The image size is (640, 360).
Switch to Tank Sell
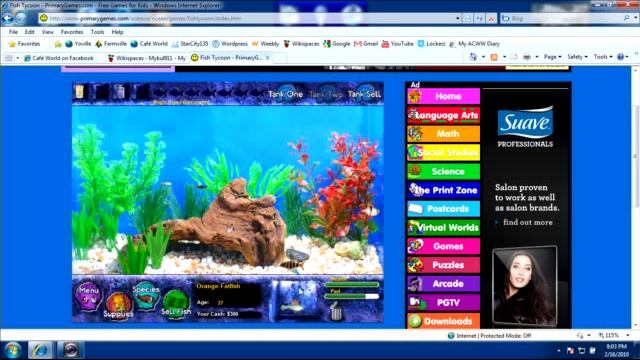364,94
